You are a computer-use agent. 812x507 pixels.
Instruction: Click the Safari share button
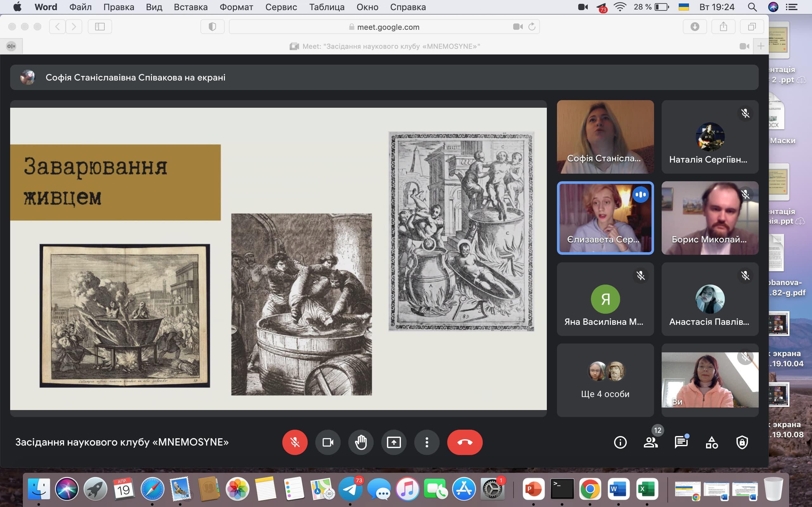click(x=723, y=27)
